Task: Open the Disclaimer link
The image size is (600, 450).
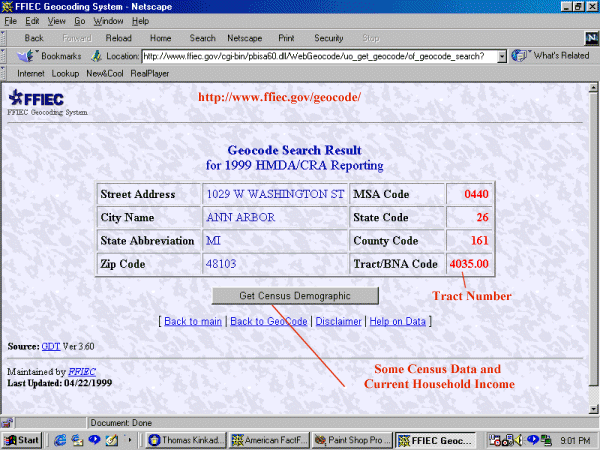Action: (x=338, y=321)
